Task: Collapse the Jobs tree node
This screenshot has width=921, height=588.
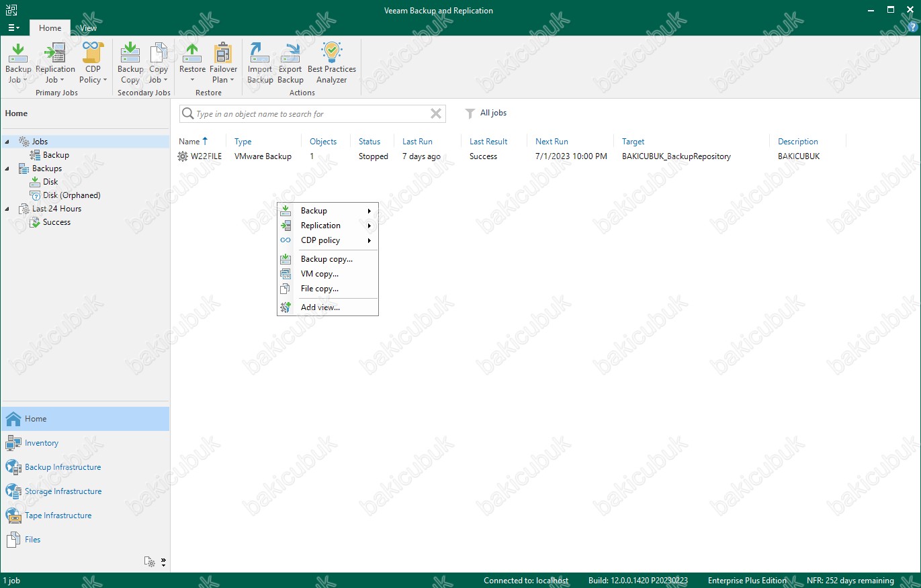Action: click(x=7, y=142)
